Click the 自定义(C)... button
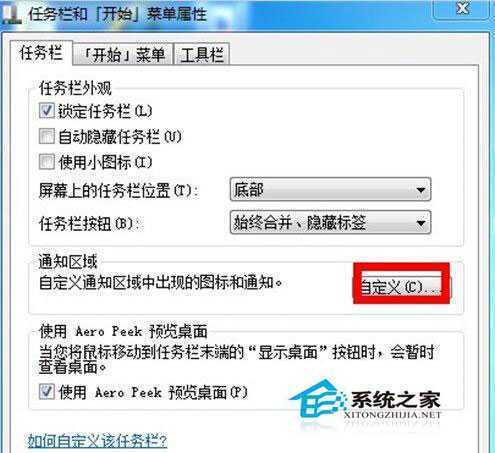The image size is (495, 453). click(402, 286)
